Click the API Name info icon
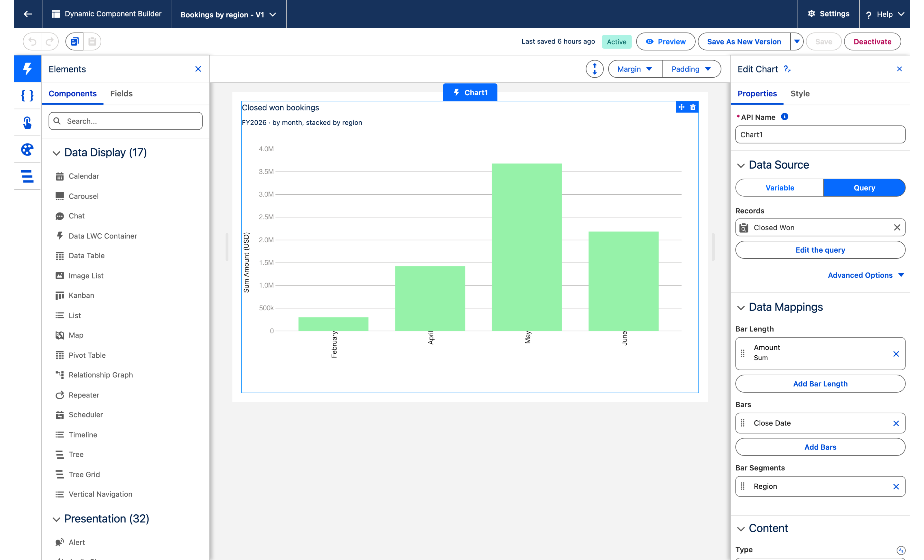This screenshot has width=924, height=560. point(785,117)
